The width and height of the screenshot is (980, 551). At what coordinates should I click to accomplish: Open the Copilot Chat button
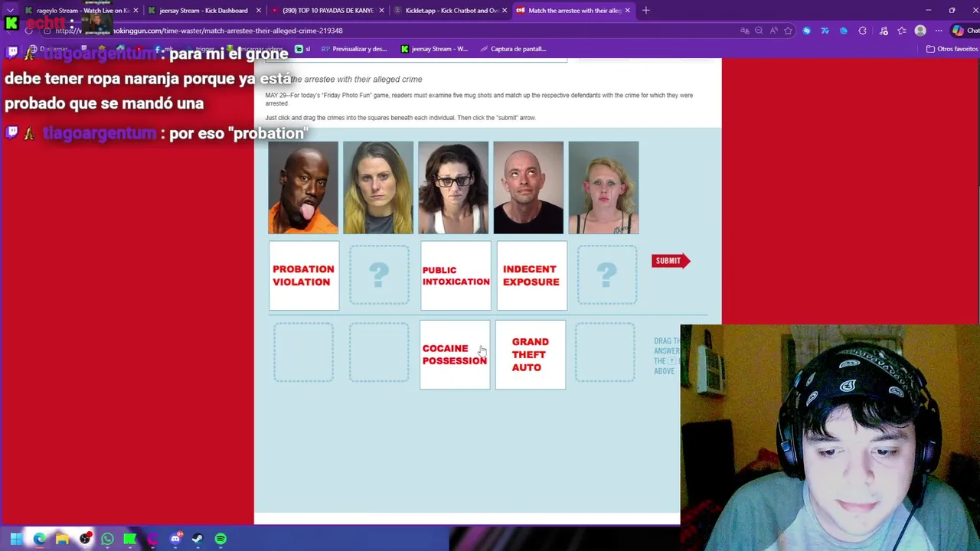965,31
